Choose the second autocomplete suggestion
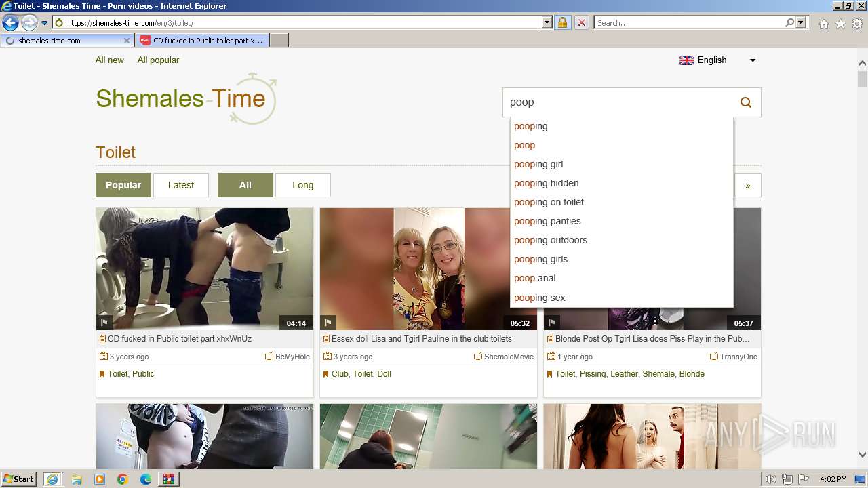This screenshot has height=488, width=868. [621, 145]
